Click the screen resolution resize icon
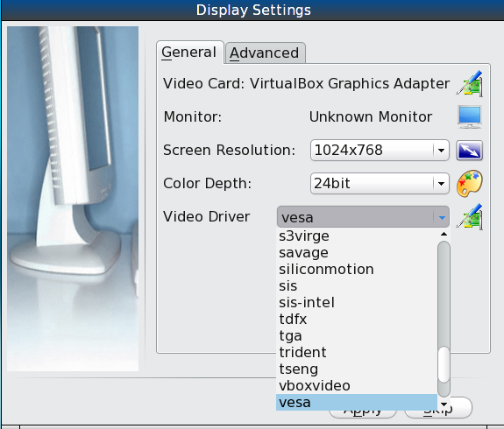 pos(470,151)
